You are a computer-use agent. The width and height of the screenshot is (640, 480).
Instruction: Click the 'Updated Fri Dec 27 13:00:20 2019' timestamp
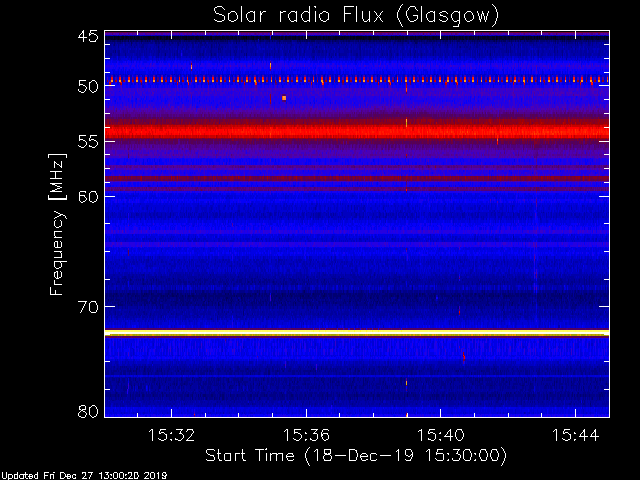[x=84, y=476]
